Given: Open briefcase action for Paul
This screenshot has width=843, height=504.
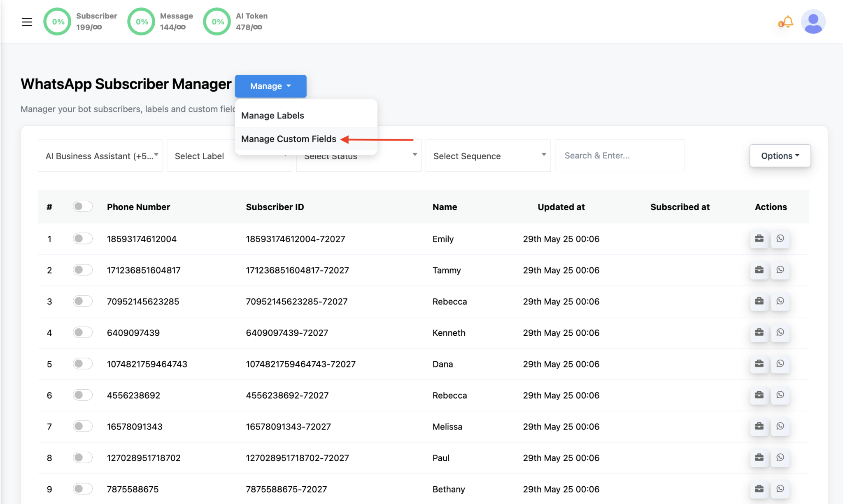Looking at the screenshot, I should point(759,458).
